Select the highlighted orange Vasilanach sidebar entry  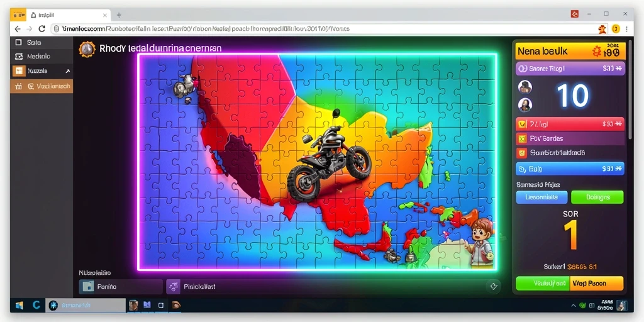(42, 86)
